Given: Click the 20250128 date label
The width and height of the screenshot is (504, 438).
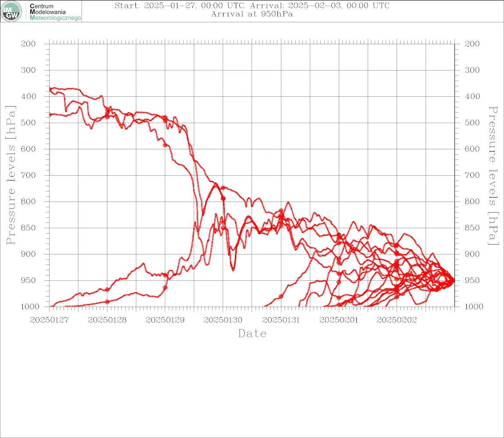Looking at the screenshot, I should [x=107, y=320].
